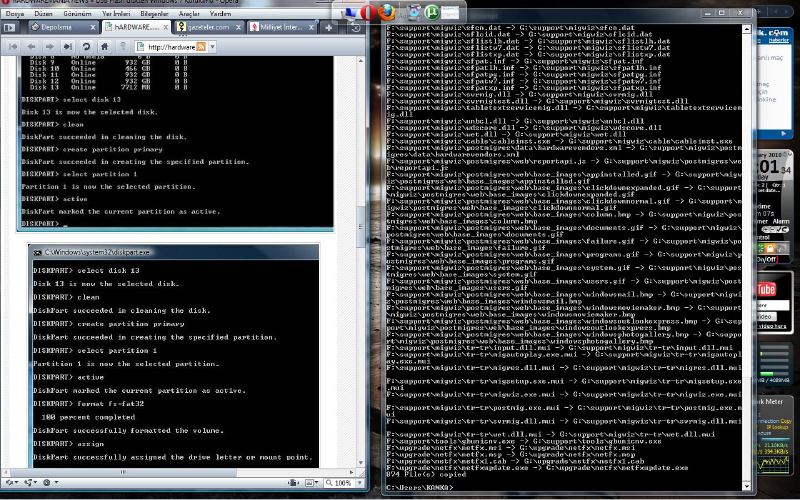Open the Düzen menu in Opera
The image size is (800, 500).
(x=44, y=14)
